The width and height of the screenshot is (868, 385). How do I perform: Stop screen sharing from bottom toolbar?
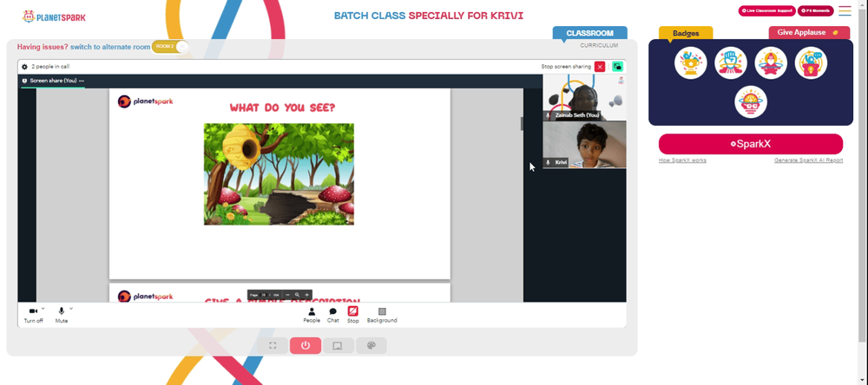pyautogui.click(x=352, y=315)
